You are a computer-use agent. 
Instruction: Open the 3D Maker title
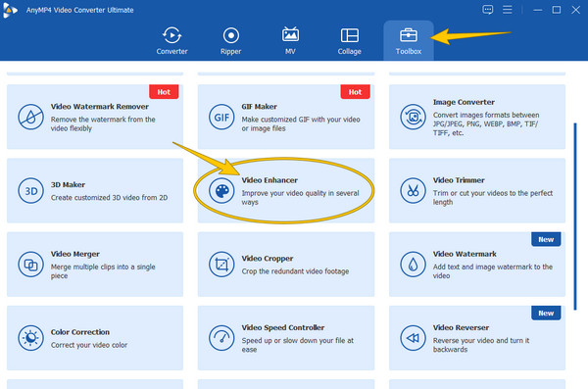point(68,184)
